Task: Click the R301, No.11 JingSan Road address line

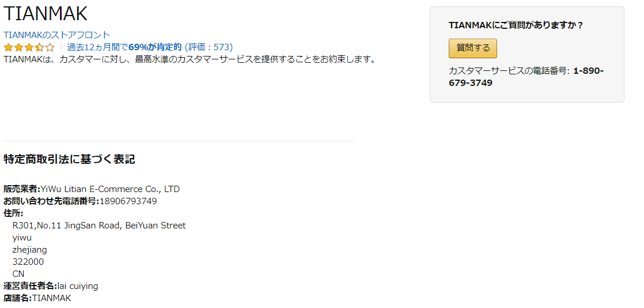Action: click(x=99, y=226)
